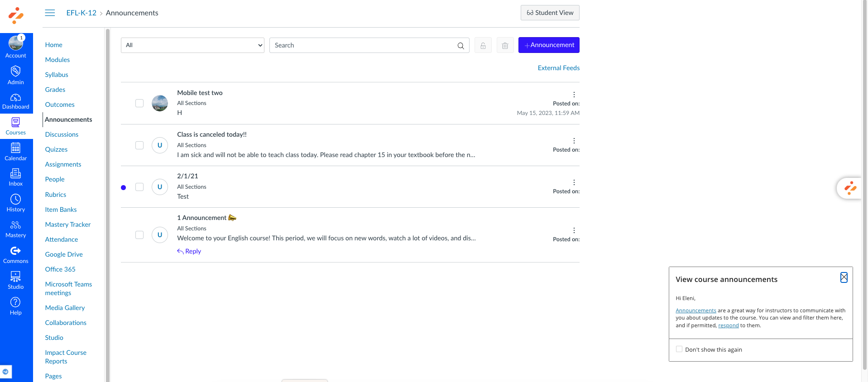Click the collapse navigation arrow at bottom left

point(5,372)
